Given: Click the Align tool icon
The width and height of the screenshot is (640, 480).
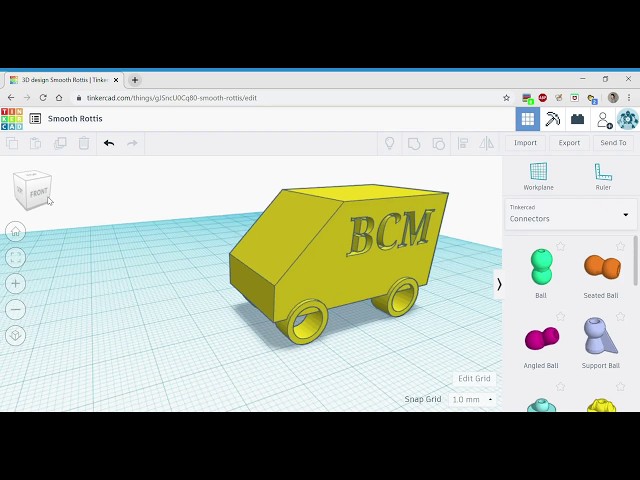Looking at the screenshot, I should [x=463, y=143].
